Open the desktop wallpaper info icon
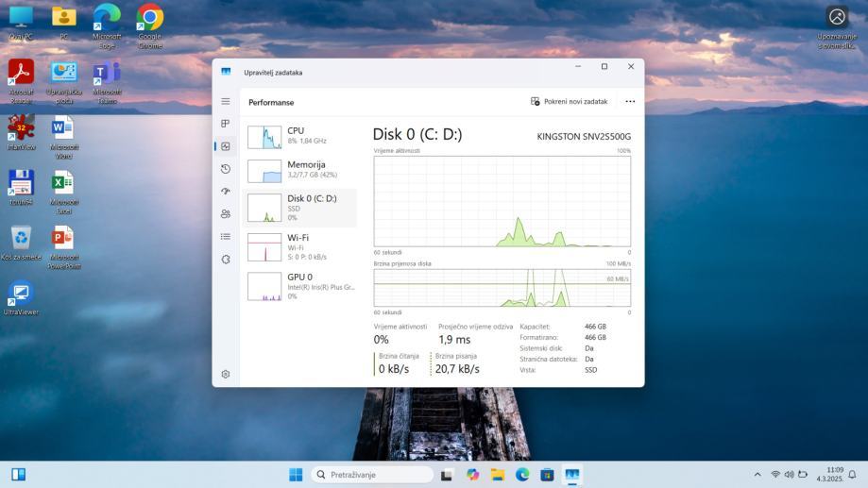868x488 pixels. point(837,26)
